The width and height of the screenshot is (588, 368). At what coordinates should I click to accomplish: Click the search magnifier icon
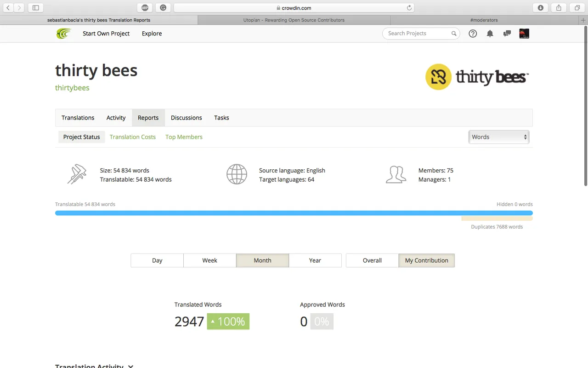(454, 34)
